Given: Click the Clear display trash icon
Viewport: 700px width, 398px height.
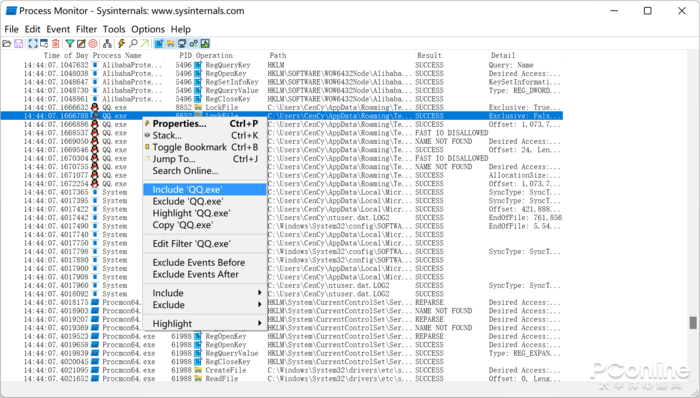Looking at the screenshot, I should coord(56,43).
